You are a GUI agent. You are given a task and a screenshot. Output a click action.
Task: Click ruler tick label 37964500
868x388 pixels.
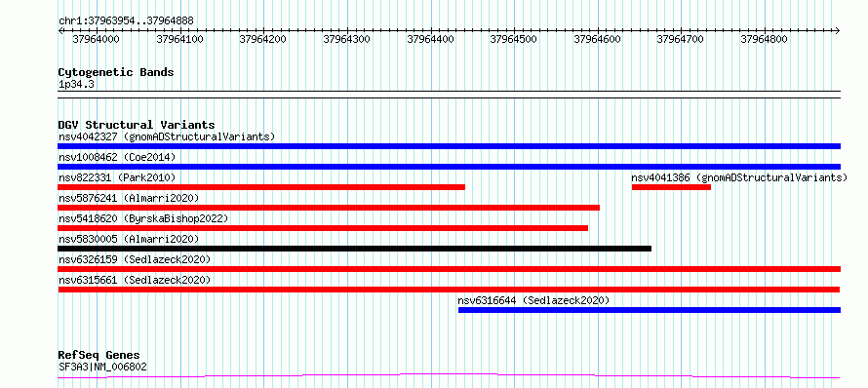click(514, 39)
